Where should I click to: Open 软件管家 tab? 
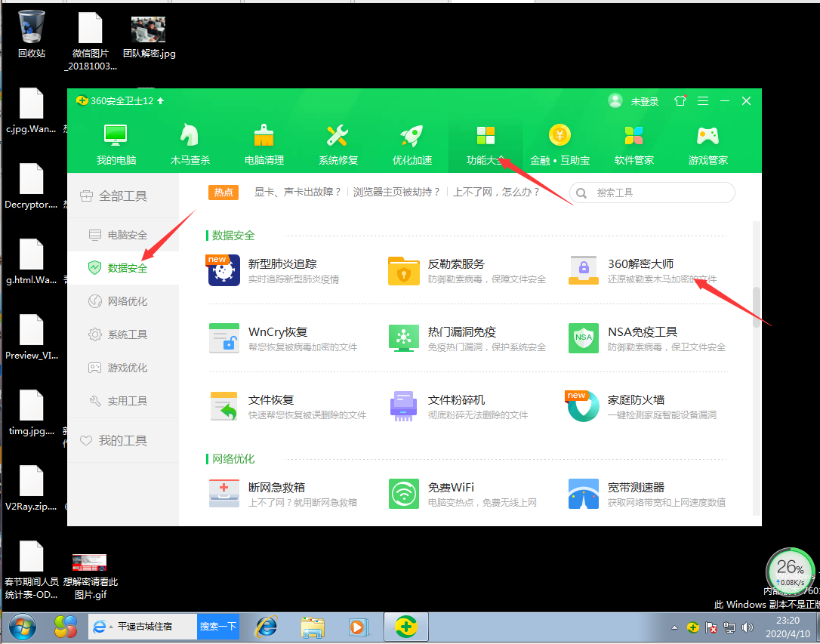(x=633, y=145)
